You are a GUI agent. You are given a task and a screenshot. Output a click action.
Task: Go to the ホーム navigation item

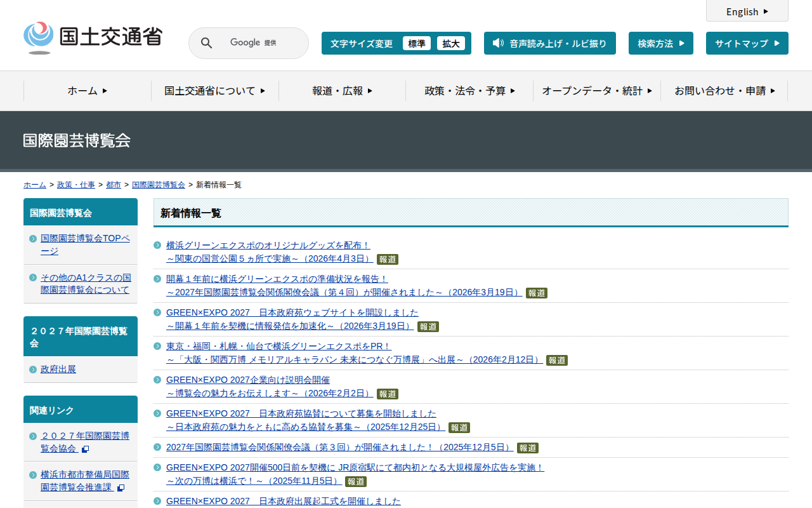(x=88, y=91)
